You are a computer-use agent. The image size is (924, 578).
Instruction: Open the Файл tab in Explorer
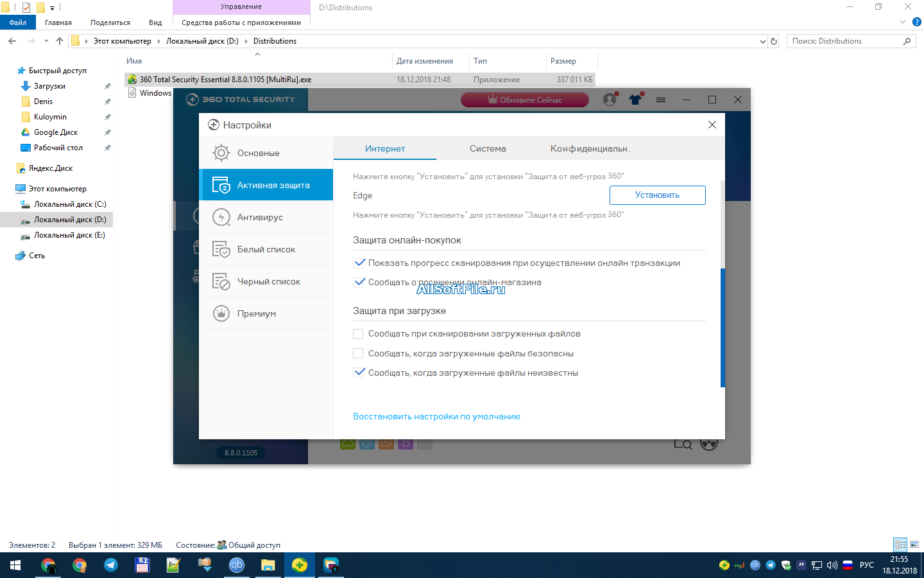18,22
